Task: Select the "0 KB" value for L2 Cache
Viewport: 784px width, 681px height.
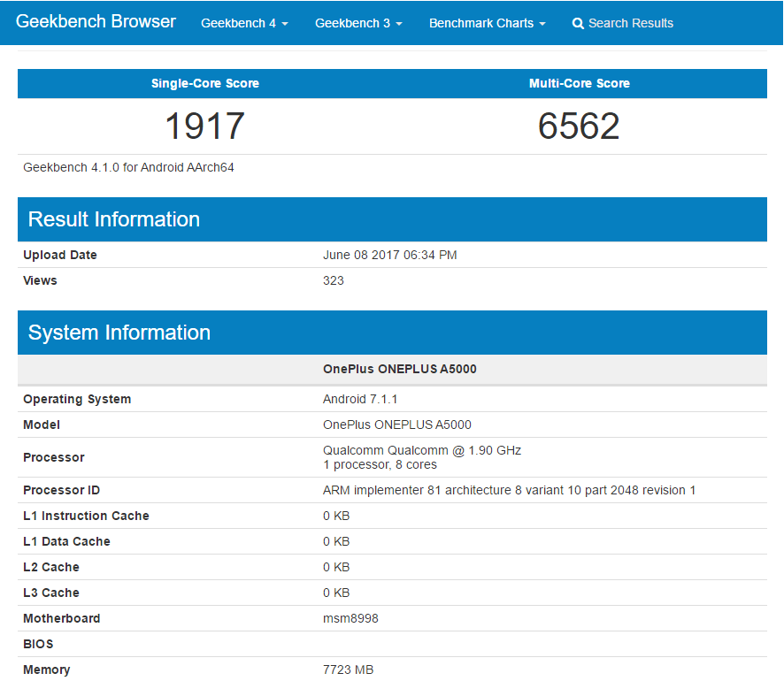Action: (336, 567)
